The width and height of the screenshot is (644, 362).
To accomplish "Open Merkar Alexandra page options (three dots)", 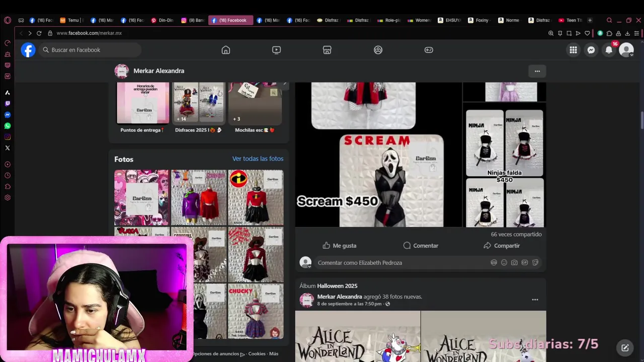I will 537,71.
